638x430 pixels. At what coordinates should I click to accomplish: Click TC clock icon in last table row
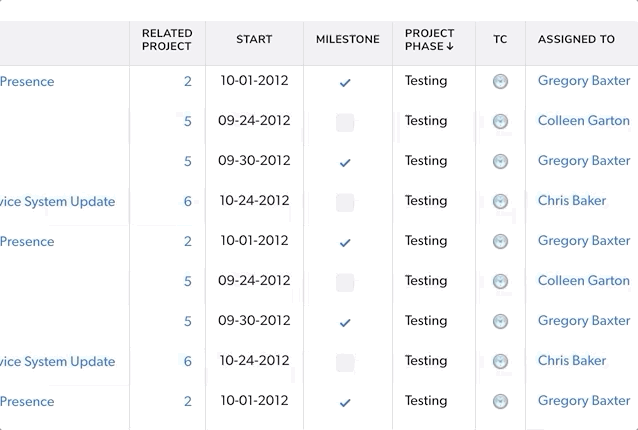tap(500, 402)
